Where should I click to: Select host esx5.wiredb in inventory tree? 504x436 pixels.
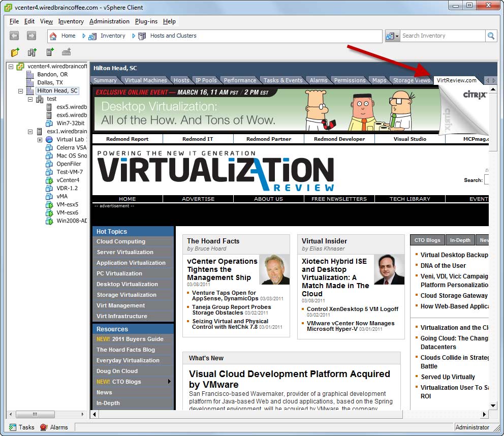(71, 107)
